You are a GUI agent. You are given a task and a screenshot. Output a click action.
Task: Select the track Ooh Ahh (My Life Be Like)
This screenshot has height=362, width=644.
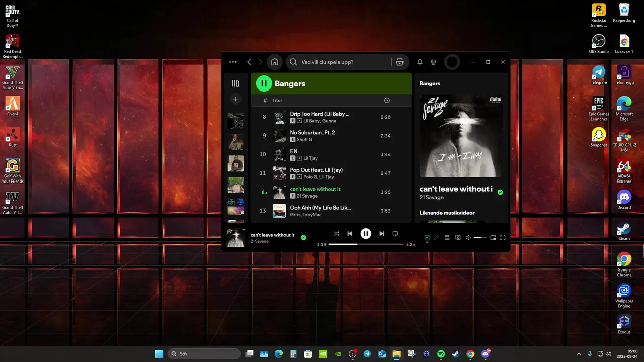[331, 211]
